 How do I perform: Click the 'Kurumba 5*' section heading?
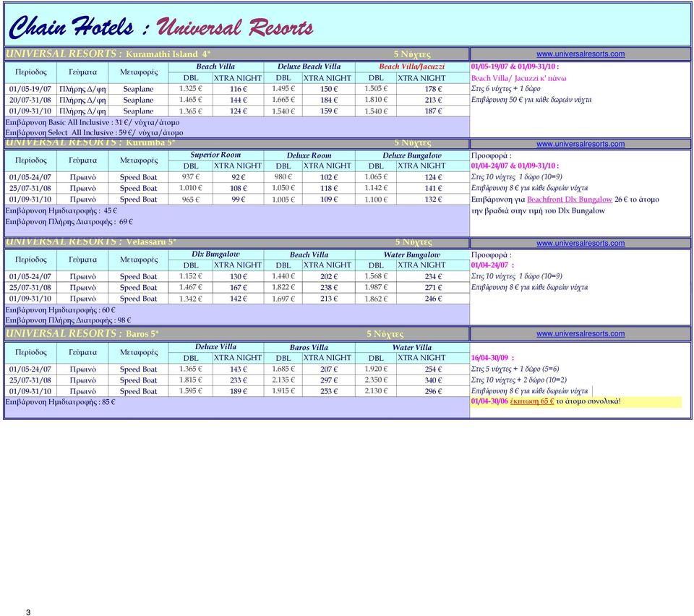click(x=150, y=142)
